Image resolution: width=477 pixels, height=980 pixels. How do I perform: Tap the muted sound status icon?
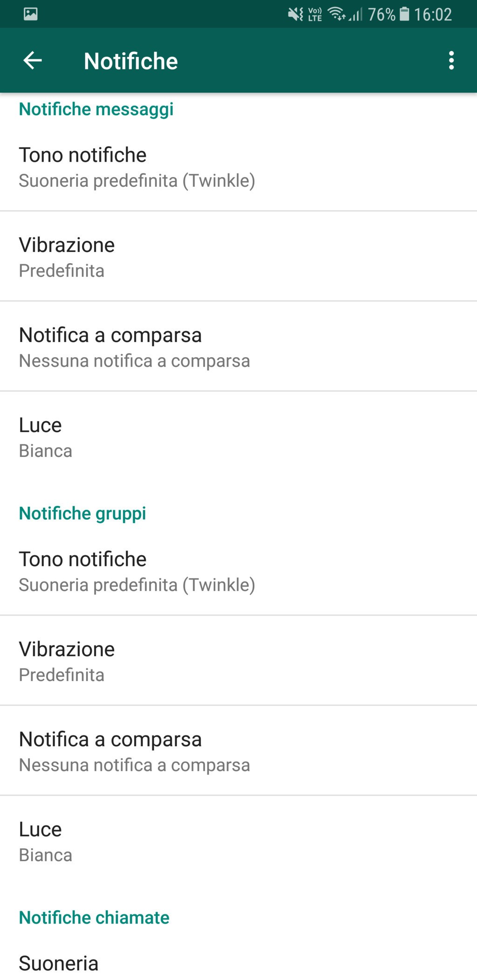[x=295, y=14]
